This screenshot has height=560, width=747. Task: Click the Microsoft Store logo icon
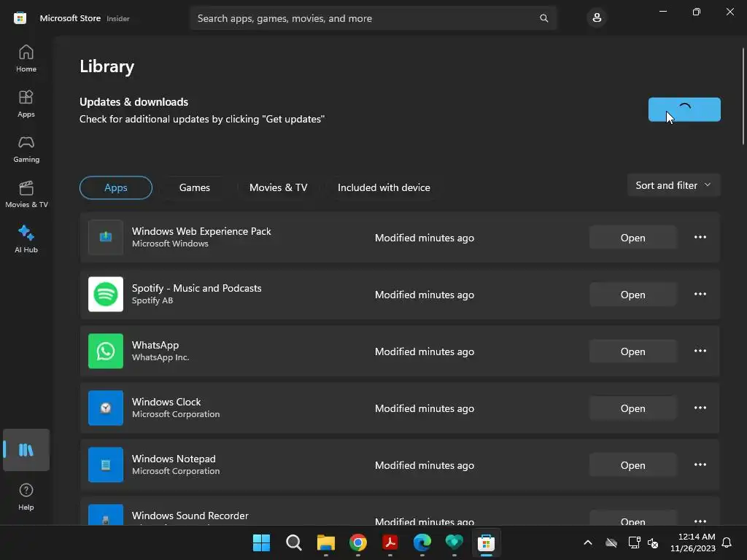[x=20, y=18]
